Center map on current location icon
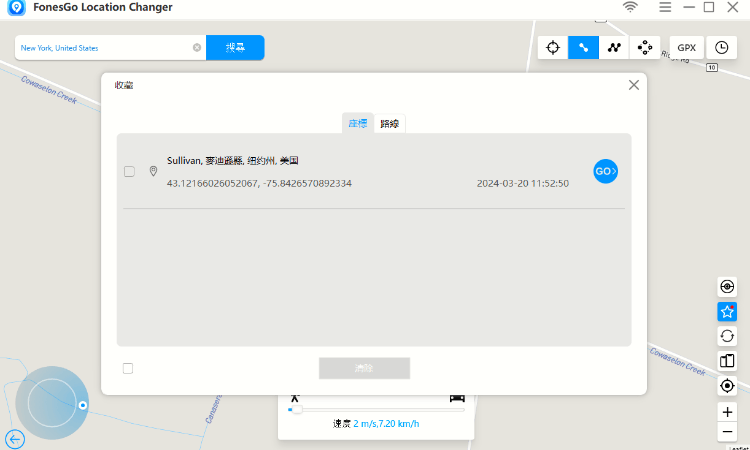 [x=727, y=385]
